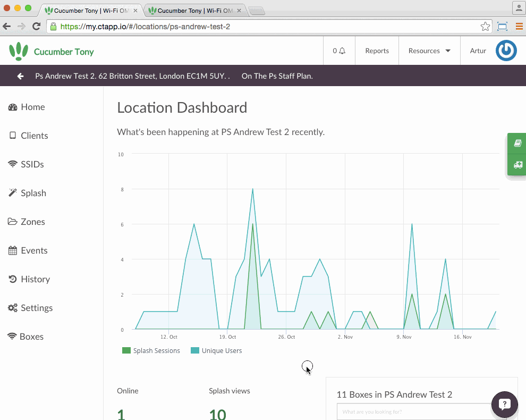Click the back arrow in location bar

click(20, 76)
